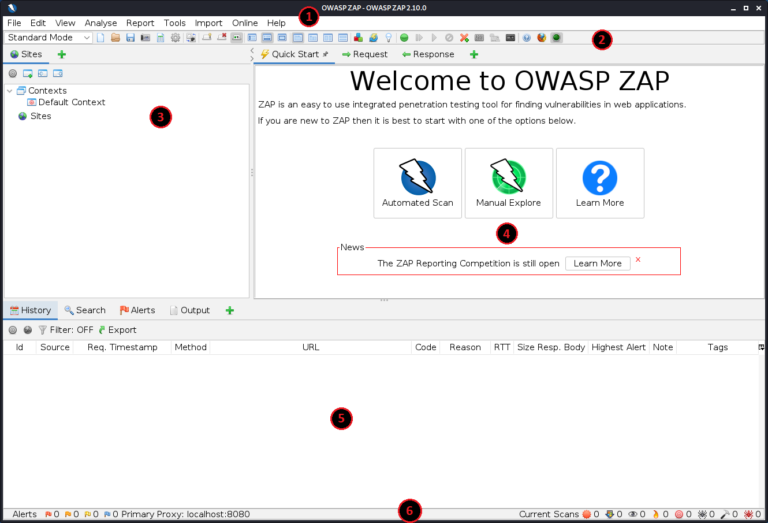Image resolution: width=768 pixels, height=523 pixels.
Task: Click the Continue play arrow icon
Action: tap(434, 38)
